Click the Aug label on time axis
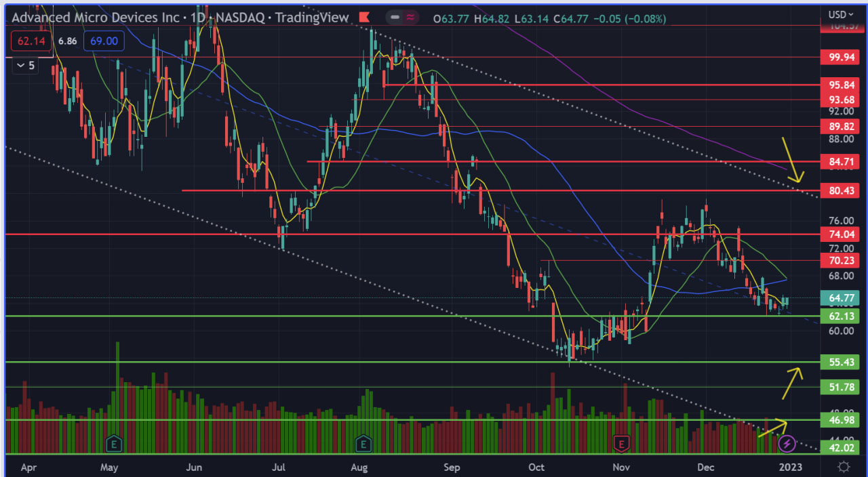Image resolution: width=868 pixels, height=477 pixels. 360,467
